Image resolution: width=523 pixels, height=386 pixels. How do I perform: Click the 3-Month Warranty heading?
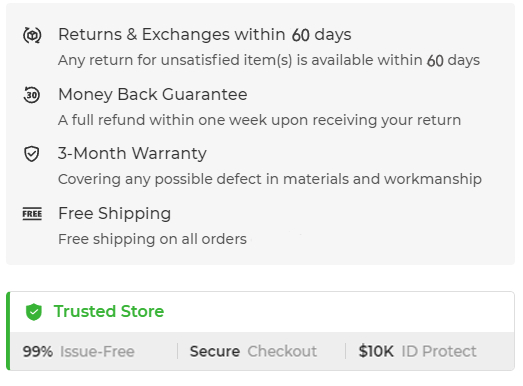(x=132, y=153)
